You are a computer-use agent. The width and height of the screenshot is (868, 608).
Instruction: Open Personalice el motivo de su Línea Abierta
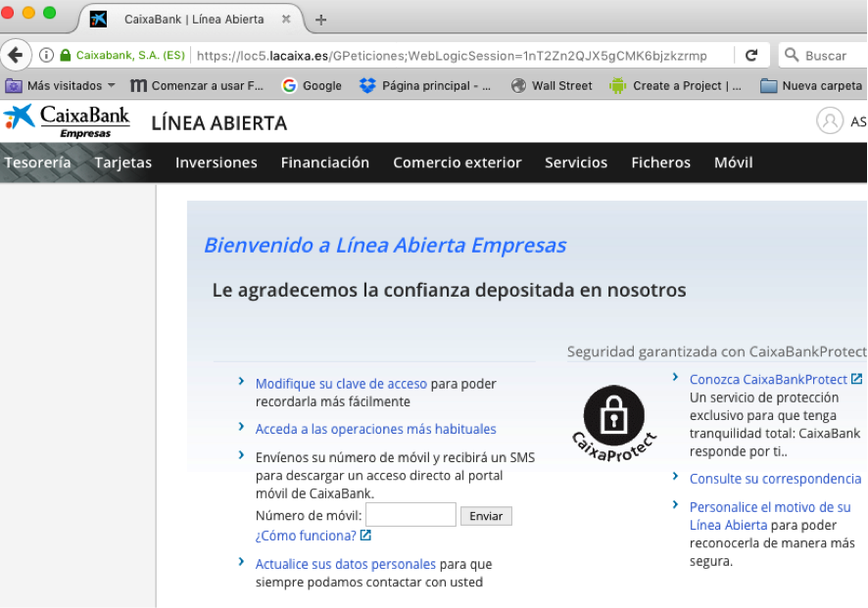(x=770, y=516)
